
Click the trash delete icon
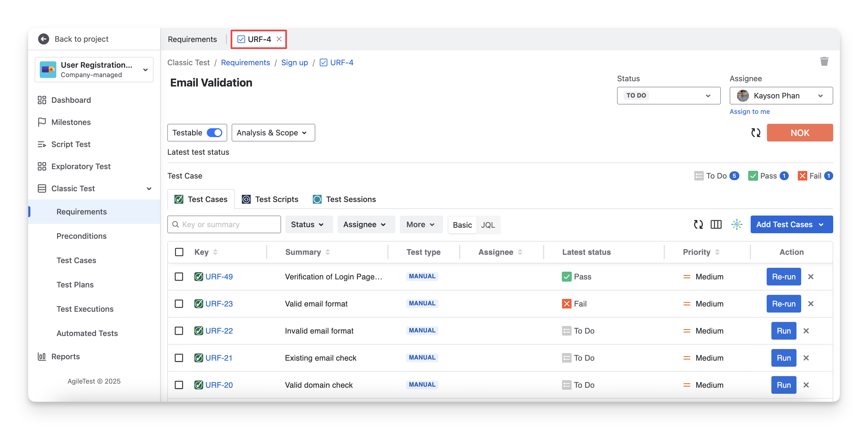[x=824, y=61]
